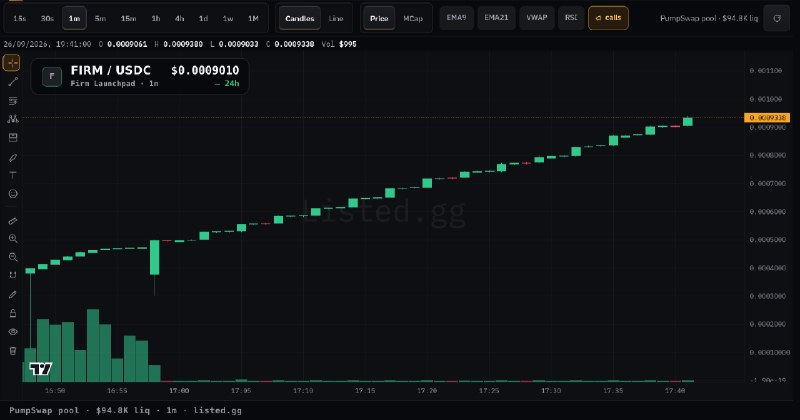Click the highlighted 0.0009338 price label
The width and height of the screenshot is (800, 420).
pyautogui.click(x=767, y=118)
